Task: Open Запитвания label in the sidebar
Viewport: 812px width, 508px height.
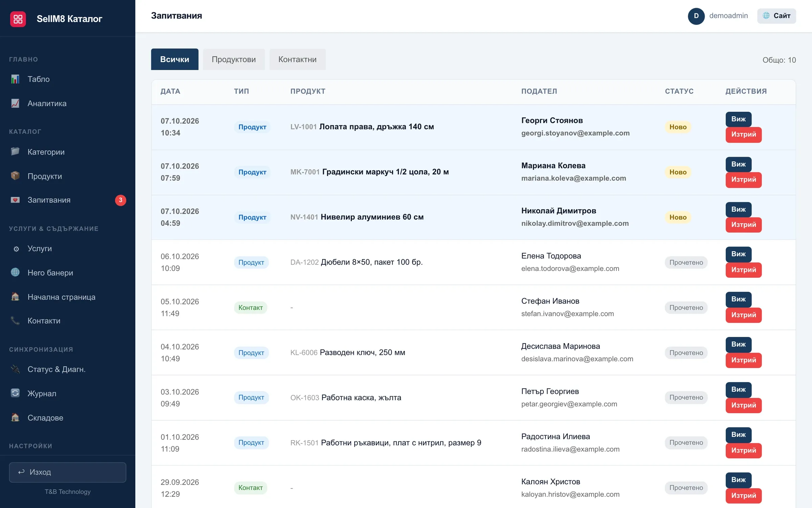Action: [49, 200]
